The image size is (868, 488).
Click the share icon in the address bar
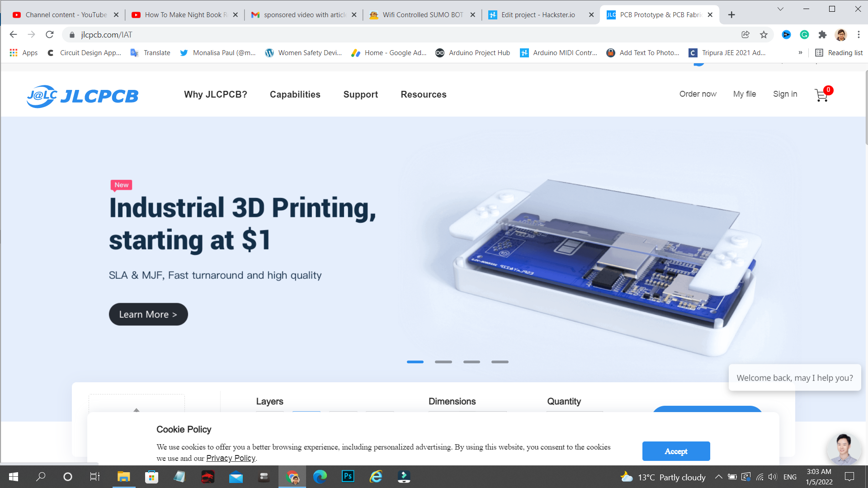[745, 34]
